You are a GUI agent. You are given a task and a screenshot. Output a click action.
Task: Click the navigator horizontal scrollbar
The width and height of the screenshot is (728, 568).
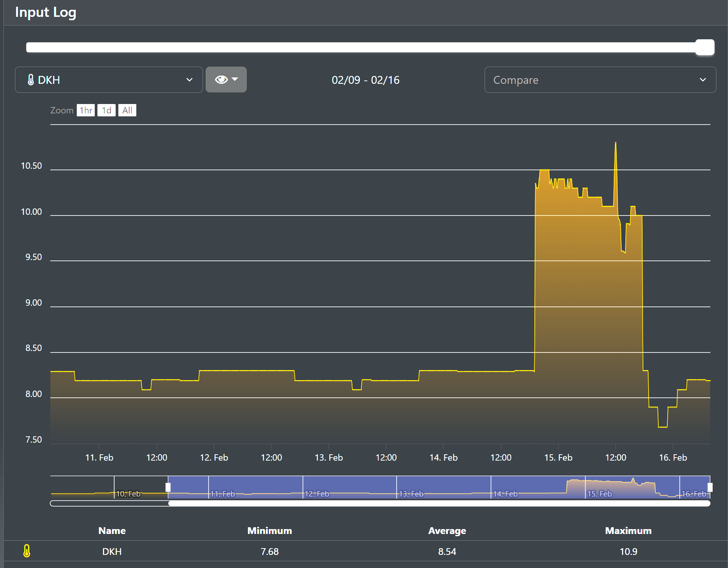(x=439, y=503)
